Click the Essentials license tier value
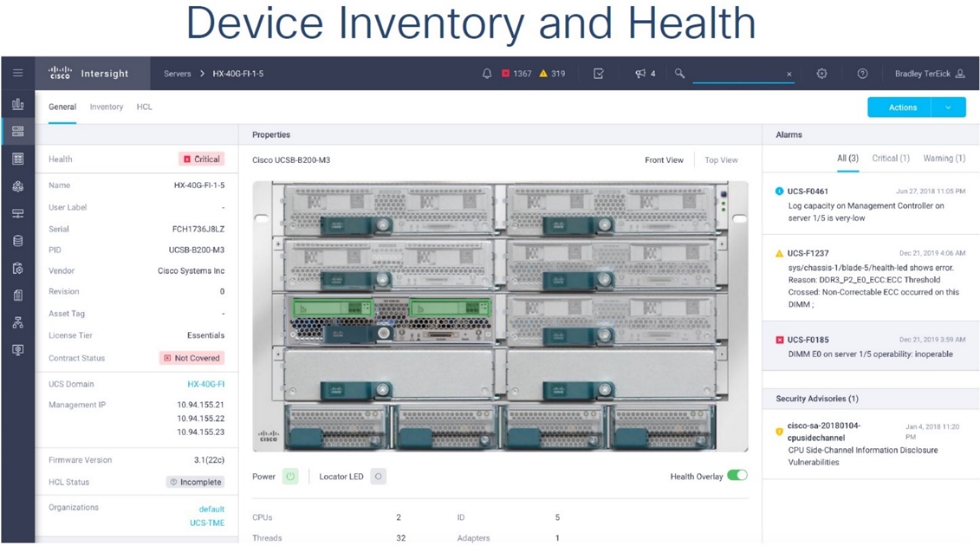This screenshot has width=980, height=546. point(206,335)
